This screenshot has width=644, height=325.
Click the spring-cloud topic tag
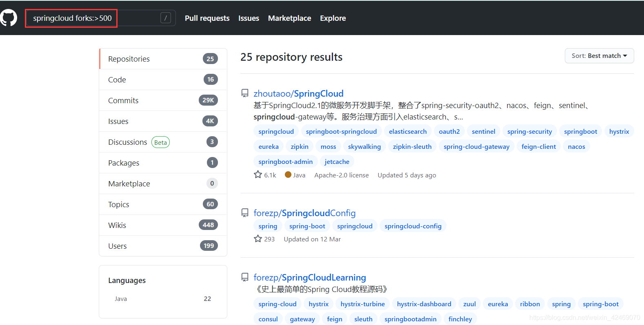pos(278,304)
